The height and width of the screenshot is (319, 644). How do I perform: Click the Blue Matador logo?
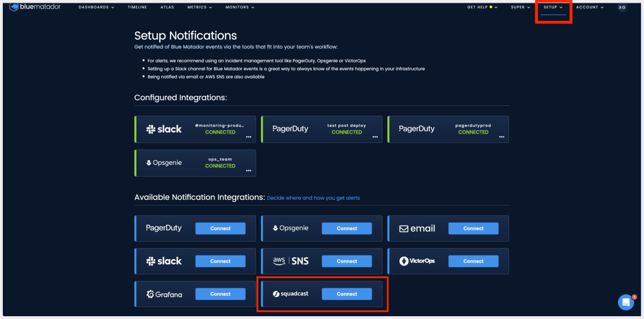(x=35, y=7)
